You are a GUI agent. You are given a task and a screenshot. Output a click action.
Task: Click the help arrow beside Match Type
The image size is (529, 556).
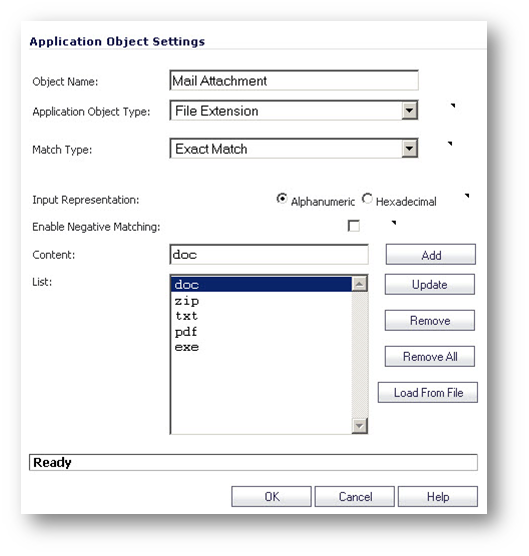tap(450, 143)
